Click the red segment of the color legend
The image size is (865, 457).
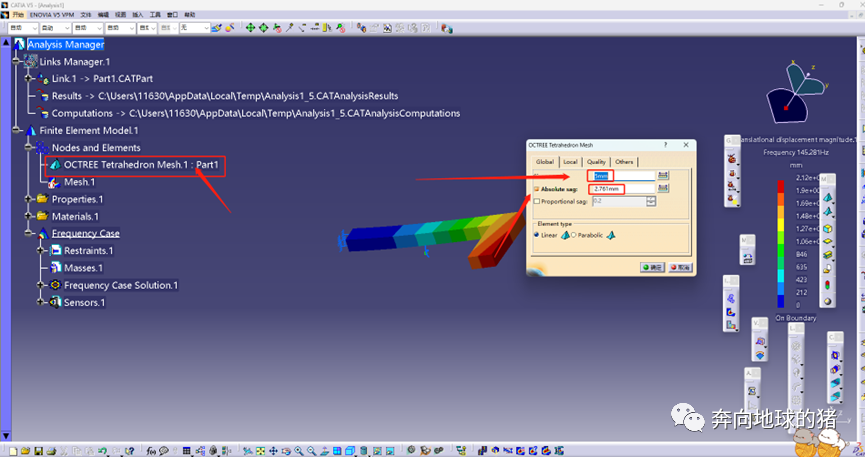(781, 186)
